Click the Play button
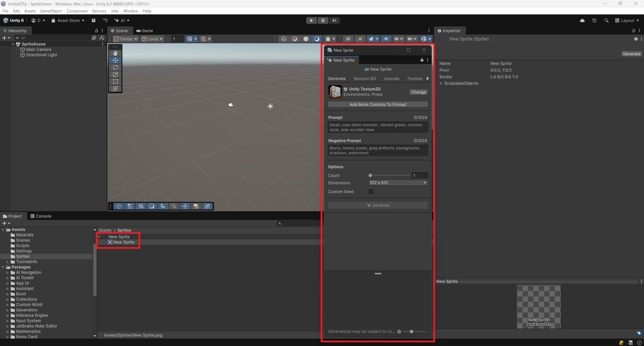 [x=311, y=20]
